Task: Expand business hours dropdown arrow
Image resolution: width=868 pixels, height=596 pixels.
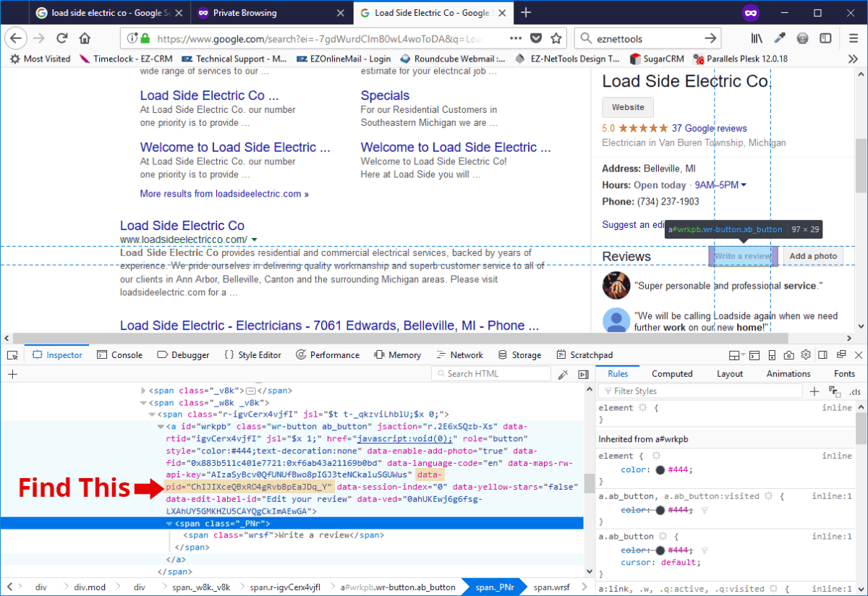Action: pos(744,185)
